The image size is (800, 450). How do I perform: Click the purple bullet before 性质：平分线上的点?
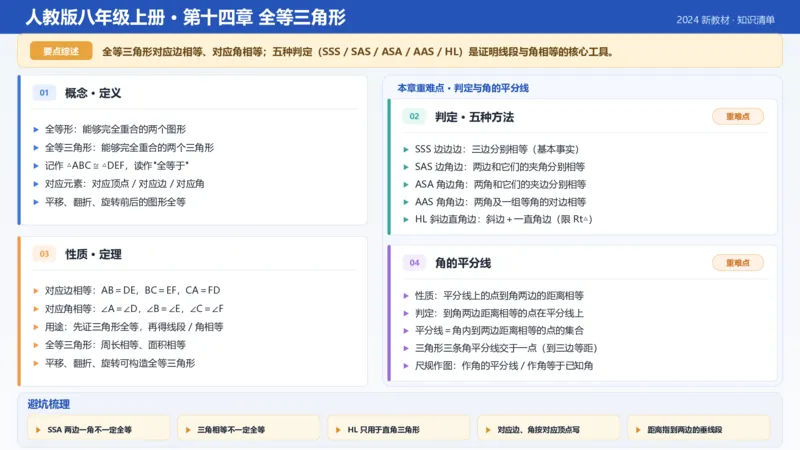[x=406, y=296]
